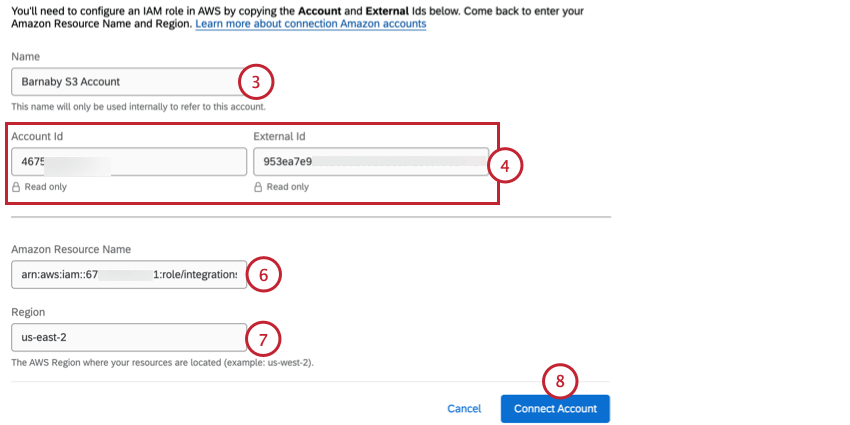This screenshot has width=850, height=425.
Task: Click the Region field showing us-east-2
Action: (129, 338)
